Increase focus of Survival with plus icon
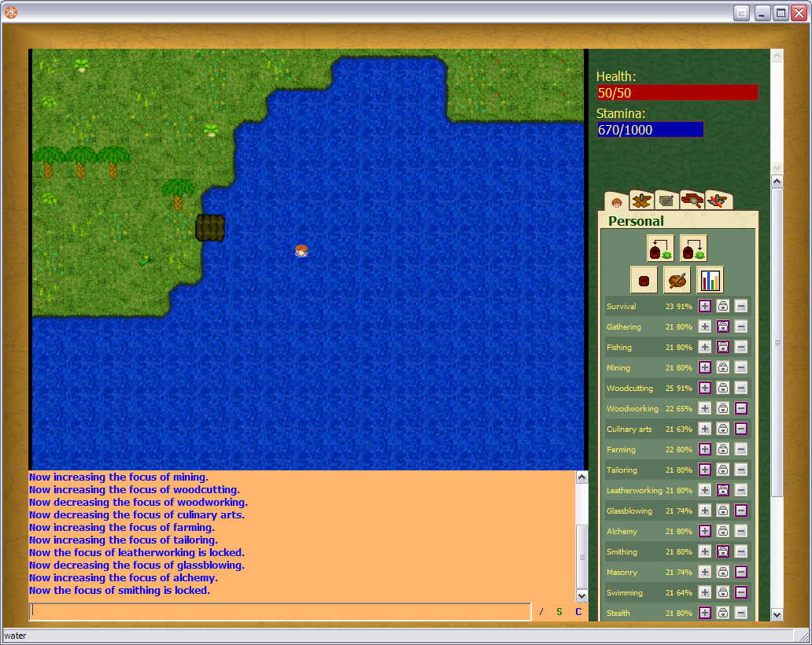Screen dimensions: 812x645 [705, 306]
